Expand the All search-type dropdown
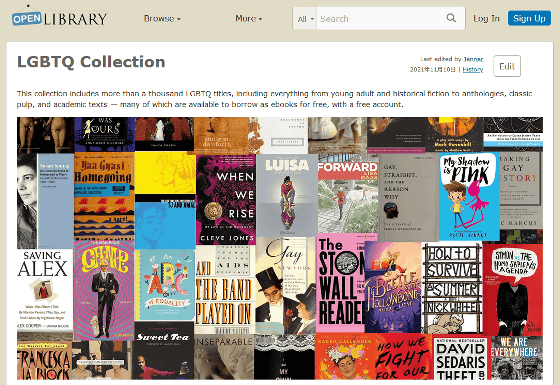The image size is (560, 385). click(x=305, y=19)
